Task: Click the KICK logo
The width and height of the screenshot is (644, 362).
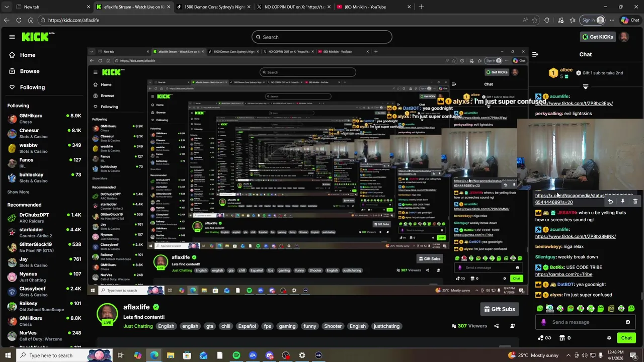Action: pyautogui.click(x=38, y=37)
